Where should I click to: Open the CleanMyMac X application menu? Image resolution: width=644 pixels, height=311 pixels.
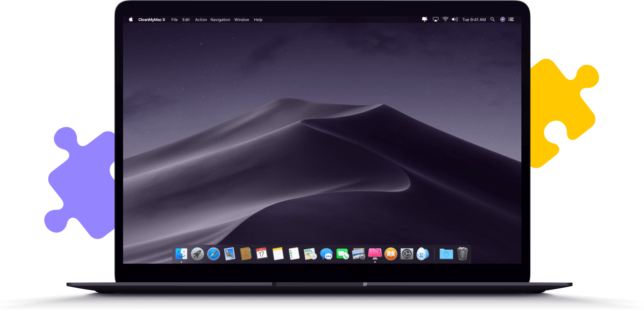[x=152, y=20]
